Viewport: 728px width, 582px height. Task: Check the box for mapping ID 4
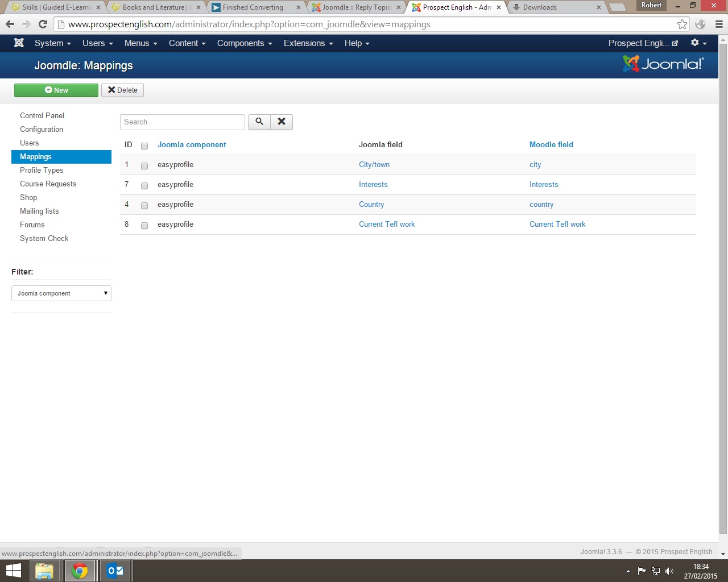click(144, 206)
